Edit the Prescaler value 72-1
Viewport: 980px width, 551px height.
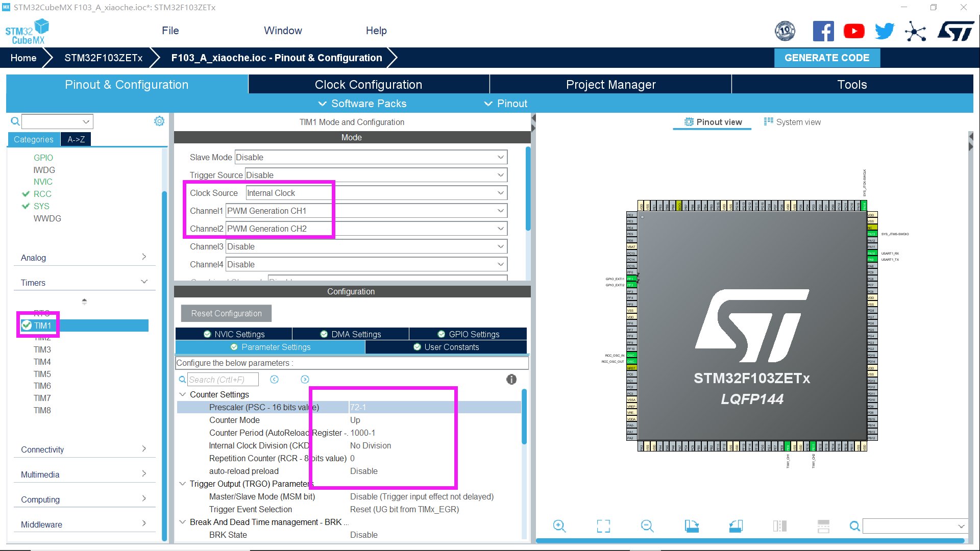(x=434, y=407)
